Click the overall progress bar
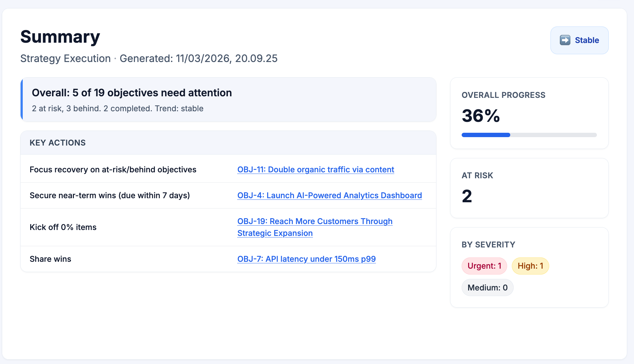634x364 pixels. tap(529, 135)
